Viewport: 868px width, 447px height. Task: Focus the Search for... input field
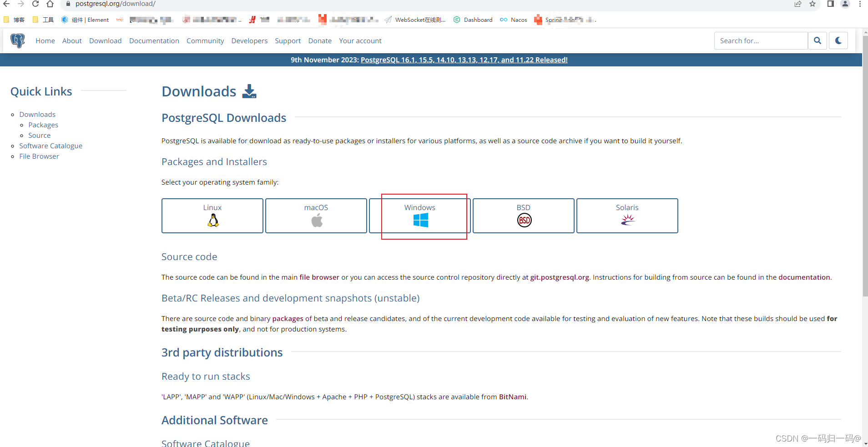click(761, 40)
